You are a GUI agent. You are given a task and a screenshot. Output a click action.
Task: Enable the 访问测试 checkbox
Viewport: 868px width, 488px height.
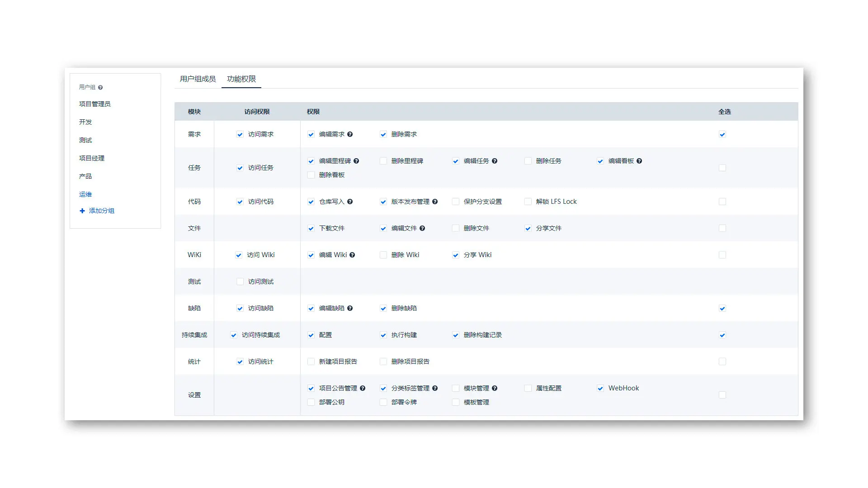[x=240, y=282]
